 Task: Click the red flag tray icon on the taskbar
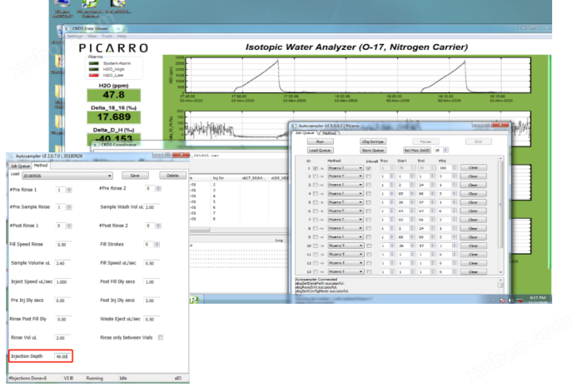point(502,300)
